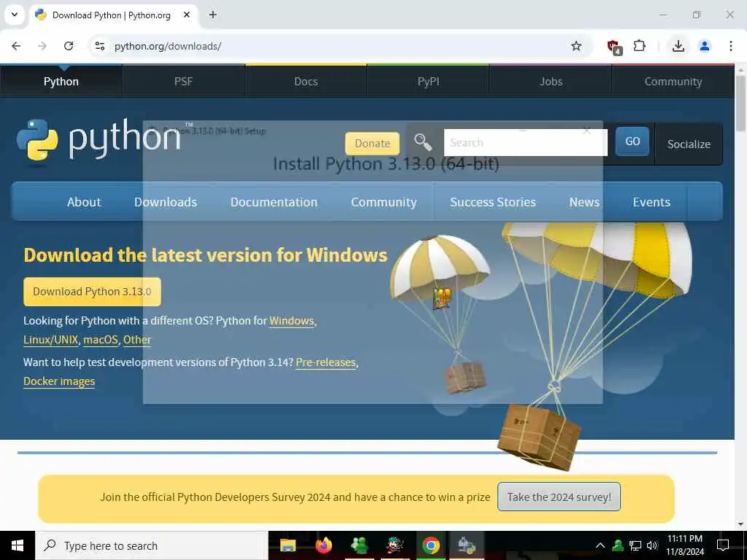Select the PSF top navigation tab

183,82
